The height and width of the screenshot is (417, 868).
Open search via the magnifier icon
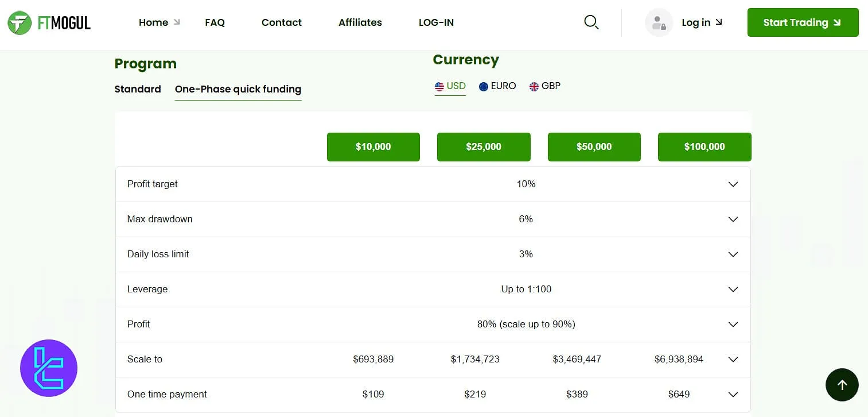[x=591, y=22]
